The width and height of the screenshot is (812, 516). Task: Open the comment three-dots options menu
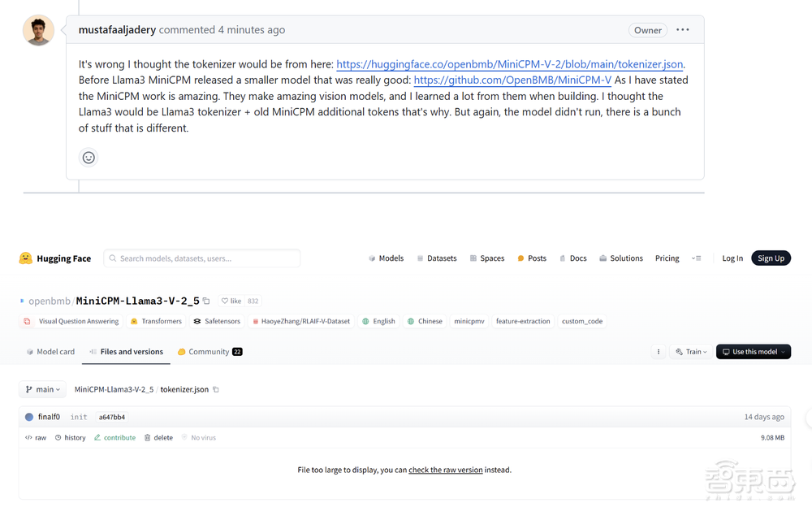click(683, 30)
